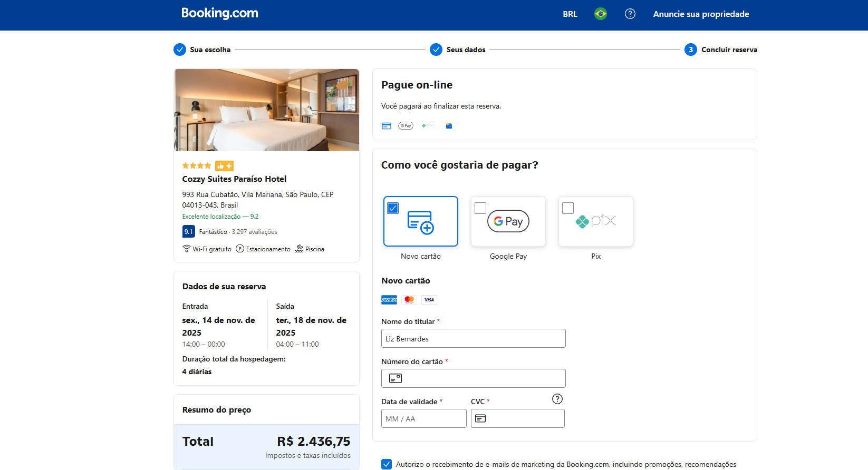Click the CVC help question icon

557,399
